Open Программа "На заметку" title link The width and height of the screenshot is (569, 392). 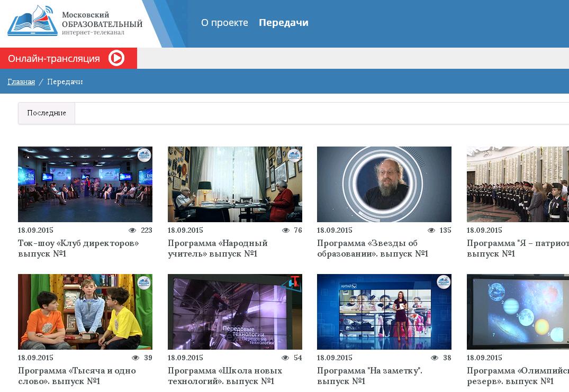(370, 376)
